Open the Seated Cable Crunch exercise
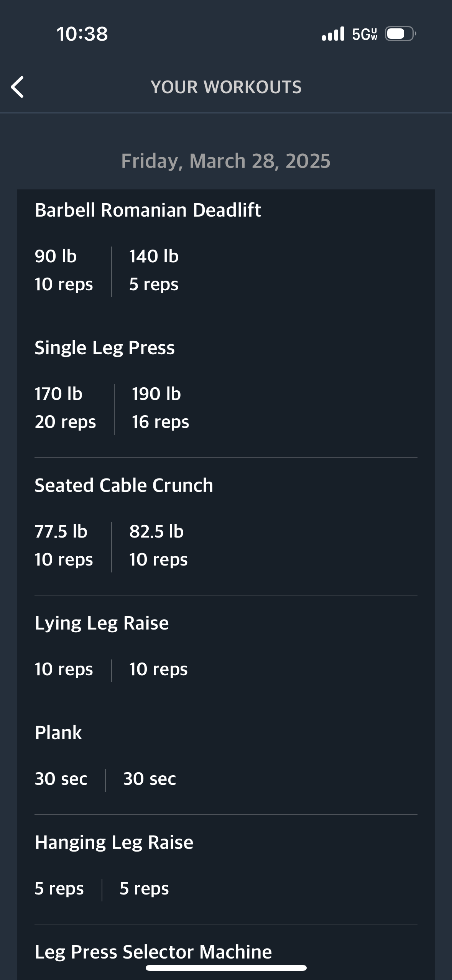Viewport: 452px width, 980px height. pos(124,485)
